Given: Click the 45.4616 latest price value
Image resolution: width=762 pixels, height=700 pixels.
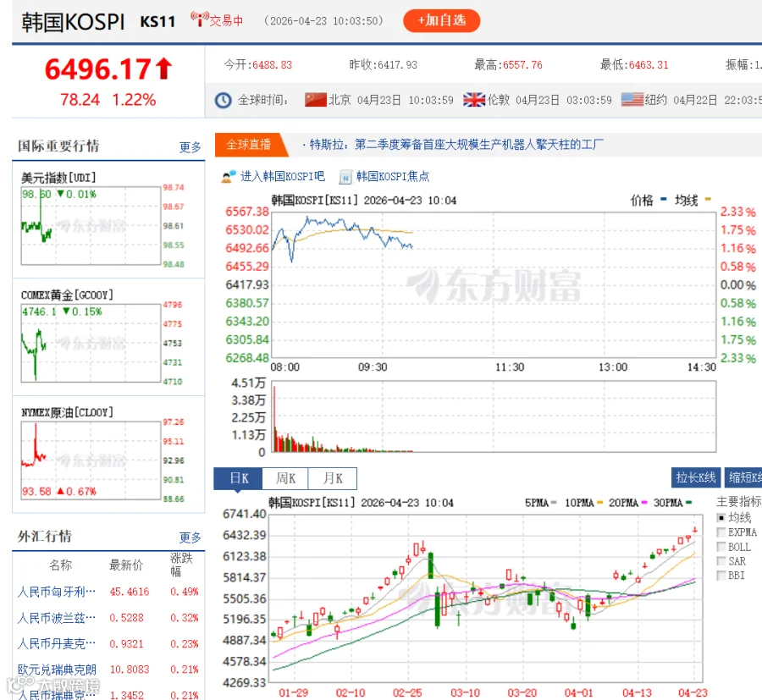Looking at the screenshot, I should [x=130, y=592].
